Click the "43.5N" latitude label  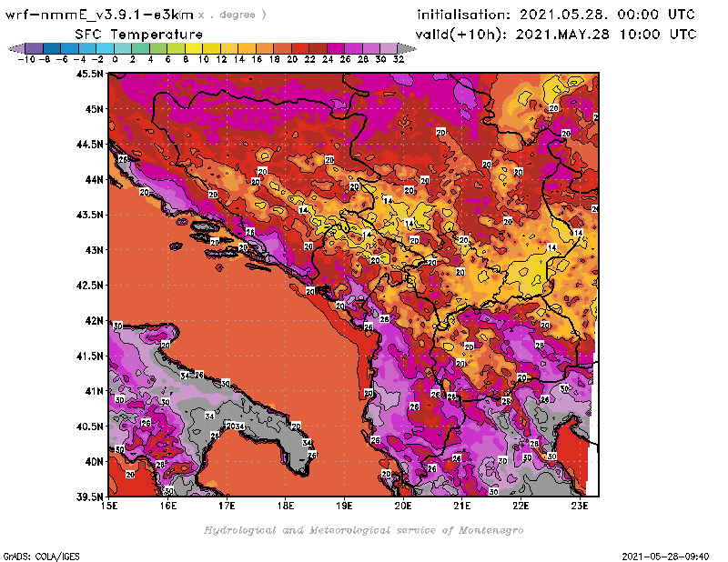pyautogui.click(x=89, y=215)
